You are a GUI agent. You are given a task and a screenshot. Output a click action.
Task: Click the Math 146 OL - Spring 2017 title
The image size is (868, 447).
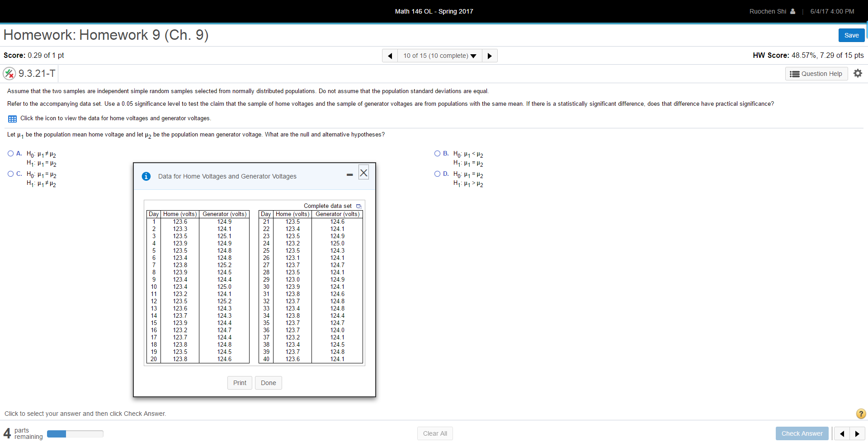(434, 11)
